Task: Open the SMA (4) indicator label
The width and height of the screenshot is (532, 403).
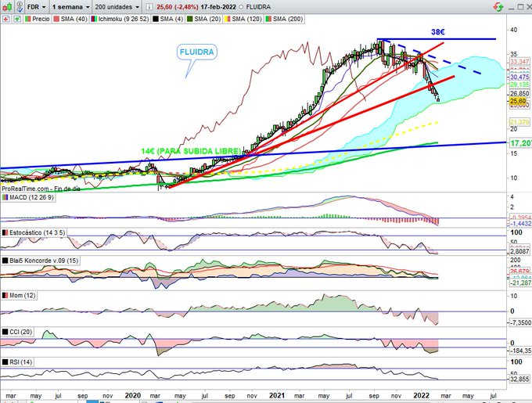Action: [x=171, y=19]
